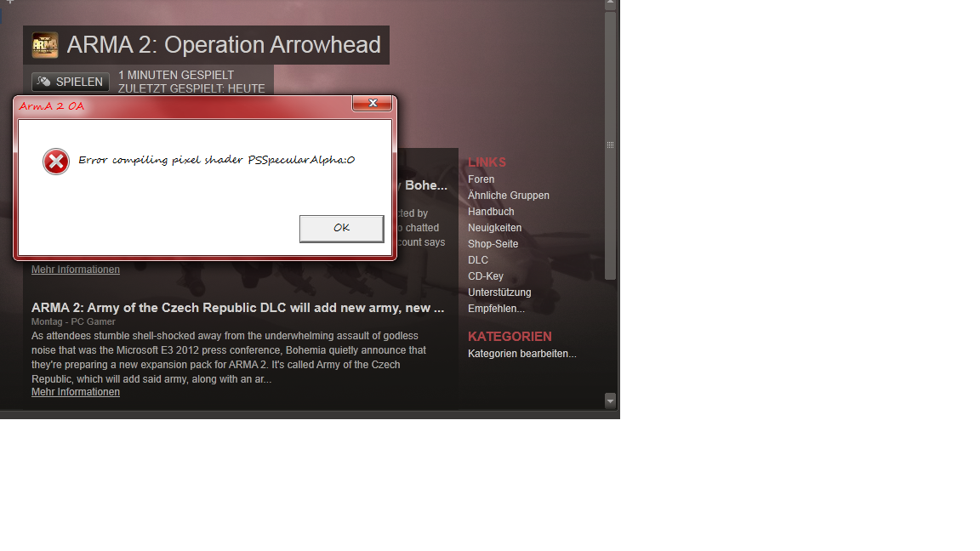Click the scrollbar down arrow
This screenshot has width=980, height=551.
point(611,401)
